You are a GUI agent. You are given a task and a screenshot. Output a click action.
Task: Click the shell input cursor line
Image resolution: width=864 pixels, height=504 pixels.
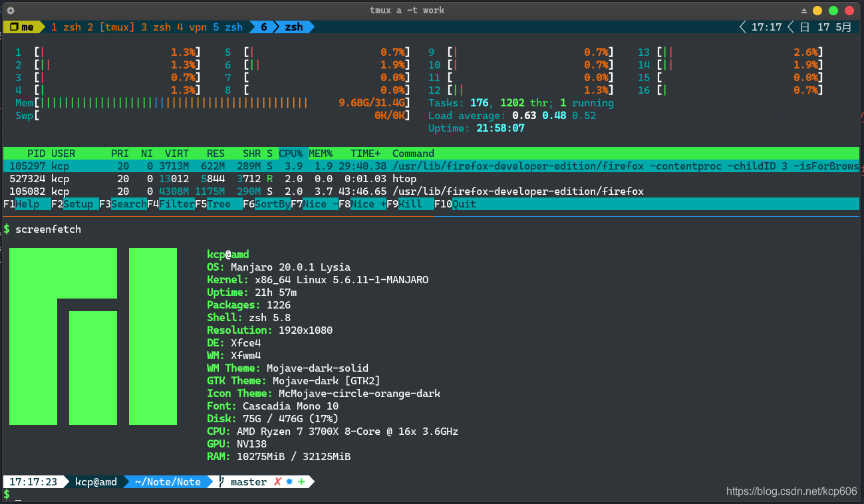pyautogui.click(x=19, y=495)
